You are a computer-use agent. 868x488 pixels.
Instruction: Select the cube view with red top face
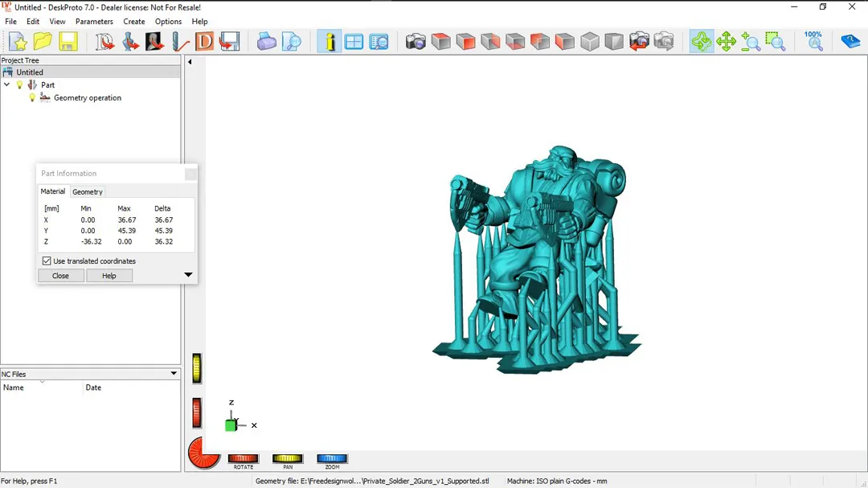tap(440, 42)
